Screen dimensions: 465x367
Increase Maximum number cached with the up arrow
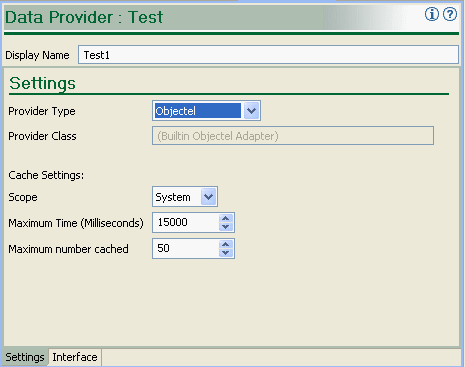tap(226, 244)
